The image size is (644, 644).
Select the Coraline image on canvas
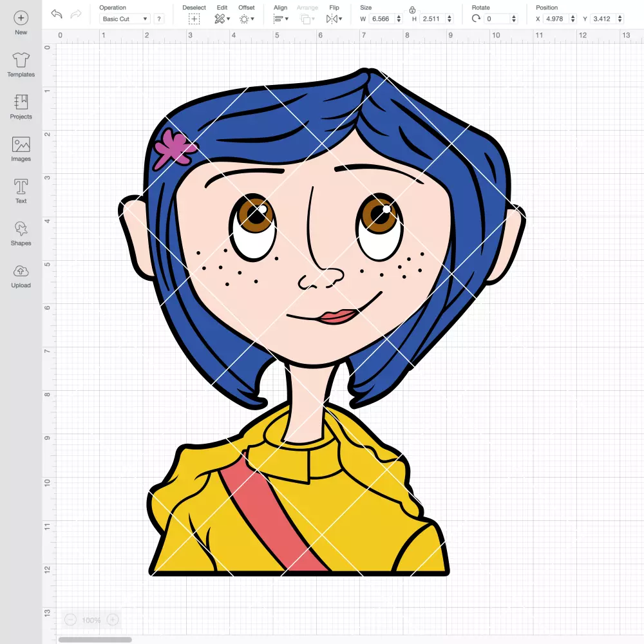point(321,322)
